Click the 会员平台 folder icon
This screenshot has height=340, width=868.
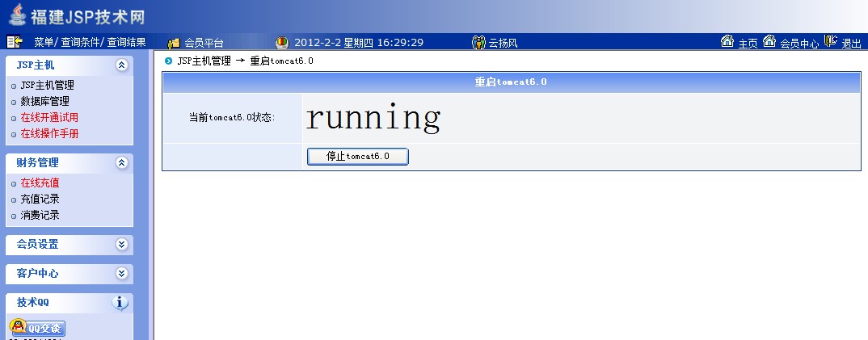click(x=174, y=43)
